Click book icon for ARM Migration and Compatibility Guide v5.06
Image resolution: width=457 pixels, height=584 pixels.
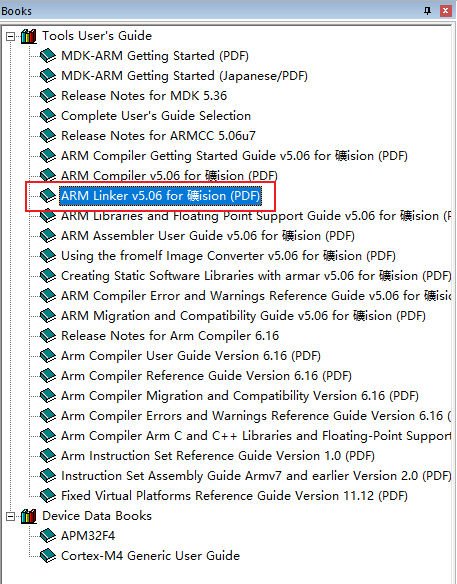pos(48,316)
